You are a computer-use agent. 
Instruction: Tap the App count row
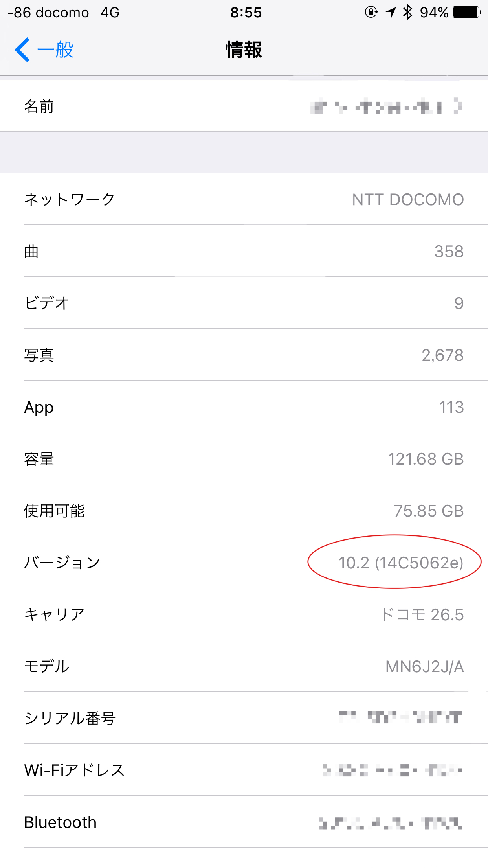point(244,407)
